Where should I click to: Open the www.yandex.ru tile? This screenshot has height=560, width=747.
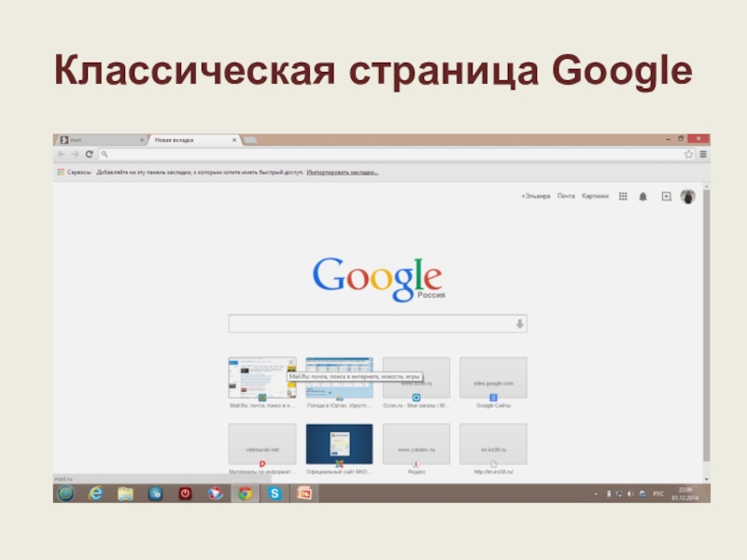click(416, 444)
